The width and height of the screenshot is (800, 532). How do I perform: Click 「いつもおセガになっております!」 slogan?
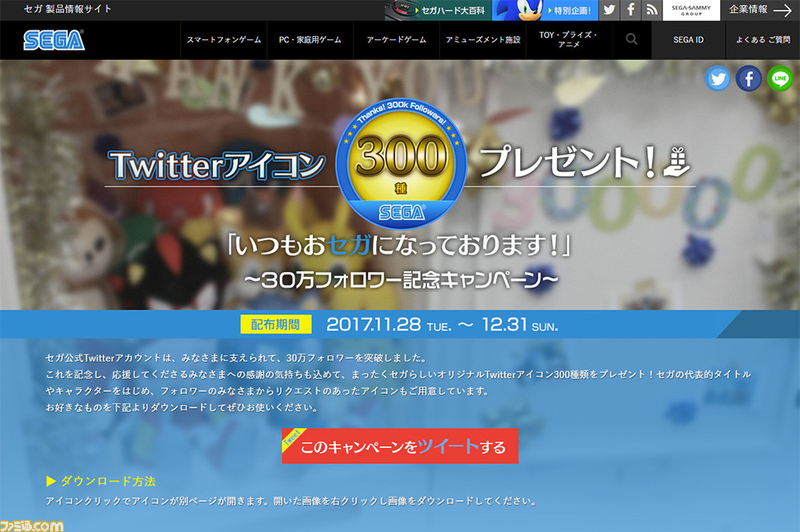399,245
